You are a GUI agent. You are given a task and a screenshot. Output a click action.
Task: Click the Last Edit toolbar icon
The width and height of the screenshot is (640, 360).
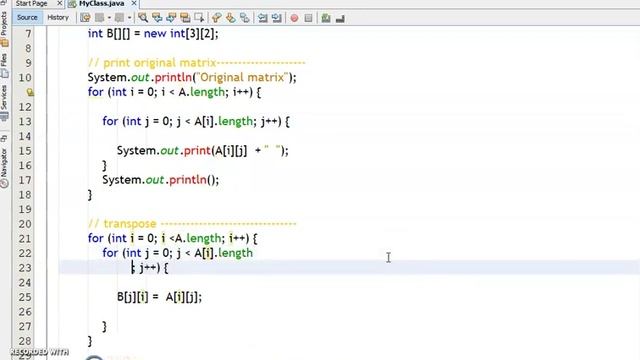click(85, 18)
